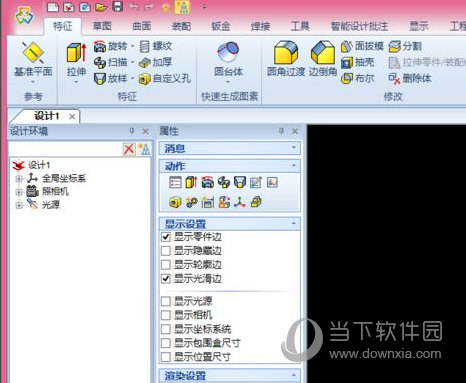The width and height of the screenshot is (466, 383).
Task: Collapse the 动作 section header
Action: tap(230, 166)
